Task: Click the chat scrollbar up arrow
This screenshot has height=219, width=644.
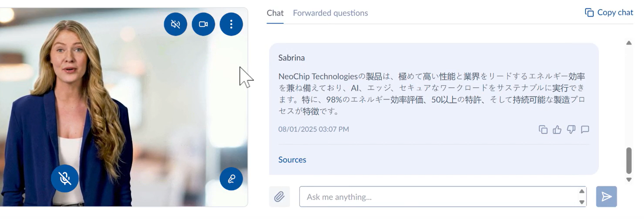Action: [629, 43]
